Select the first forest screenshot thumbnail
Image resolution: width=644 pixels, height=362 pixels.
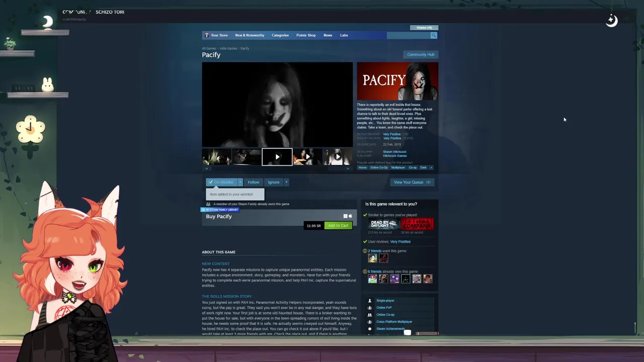[216, 157]
